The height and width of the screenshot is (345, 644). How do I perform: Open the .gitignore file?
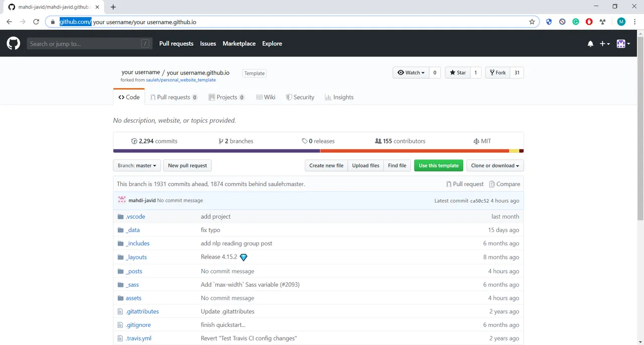[x=138, y=325]
